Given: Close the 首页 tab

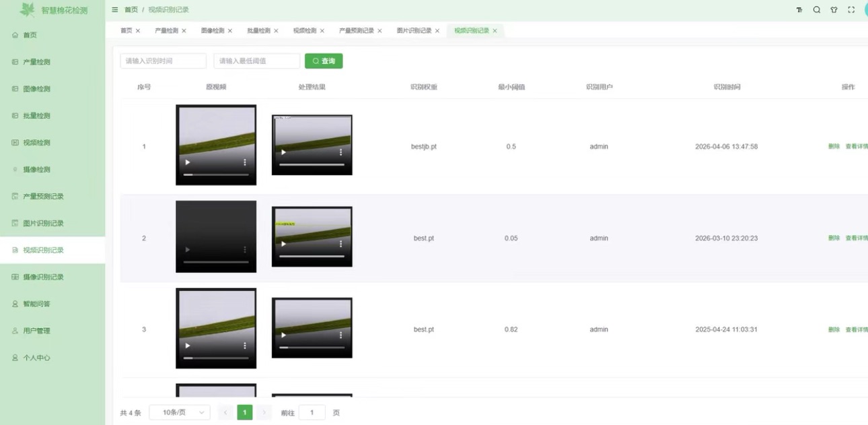Looking at the screenshot, I should point(138,31).
